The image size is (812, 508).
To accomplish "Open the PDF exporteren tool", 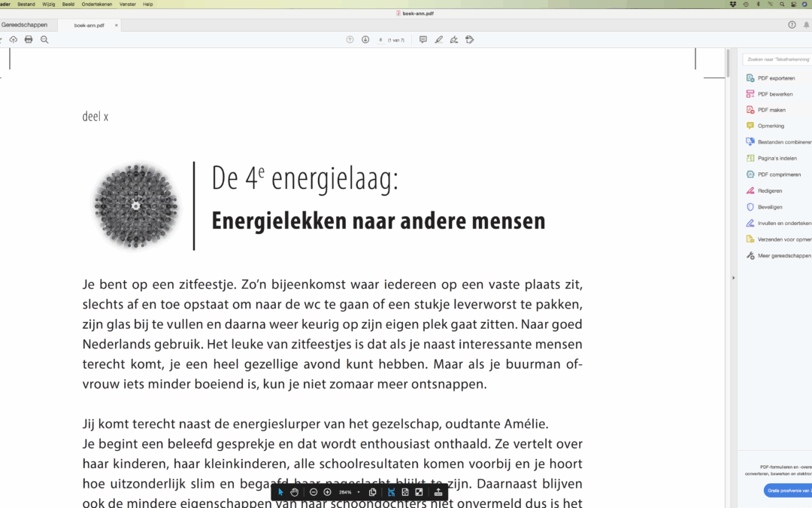I will point(776,78).
